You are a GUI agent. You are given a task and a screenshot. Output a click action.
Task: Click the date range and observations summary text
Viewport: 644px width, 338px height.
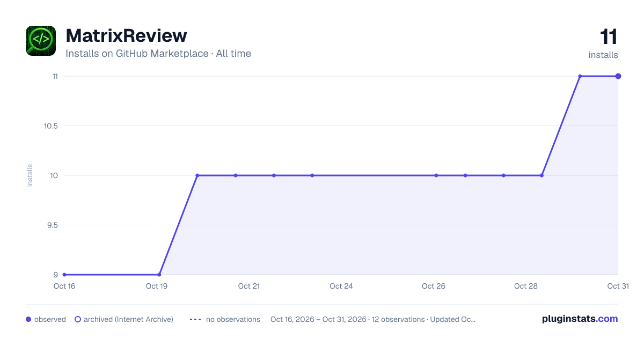pos(373,319)
